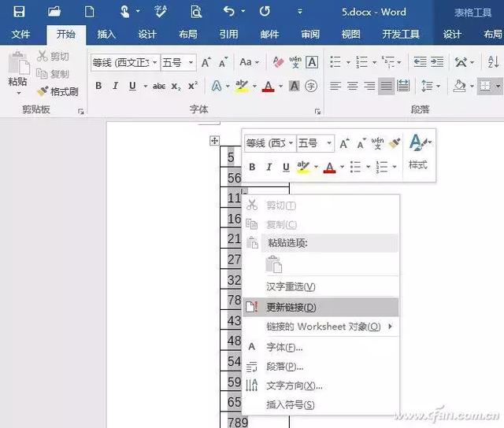Open the 开发工具 ribbon tab
Image resolution: width=504 pixels, height=428 pixels.
coord(401,34)
